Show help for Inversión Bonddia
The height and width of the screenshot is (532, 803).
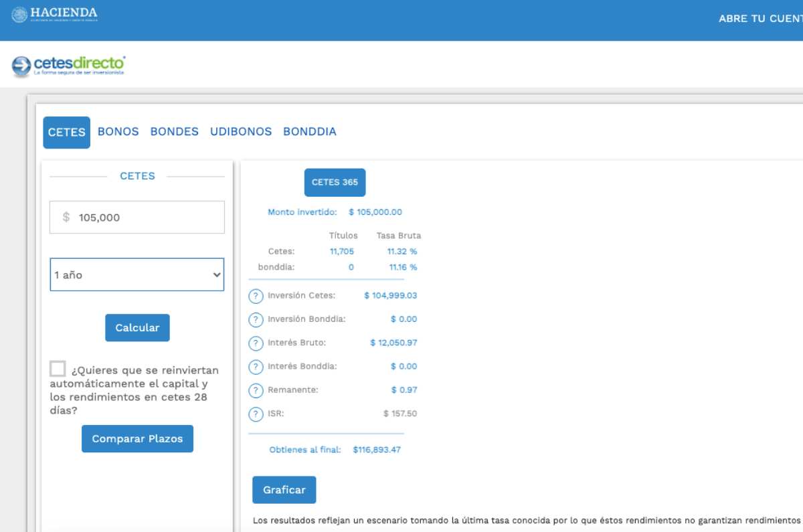point(256,320)
